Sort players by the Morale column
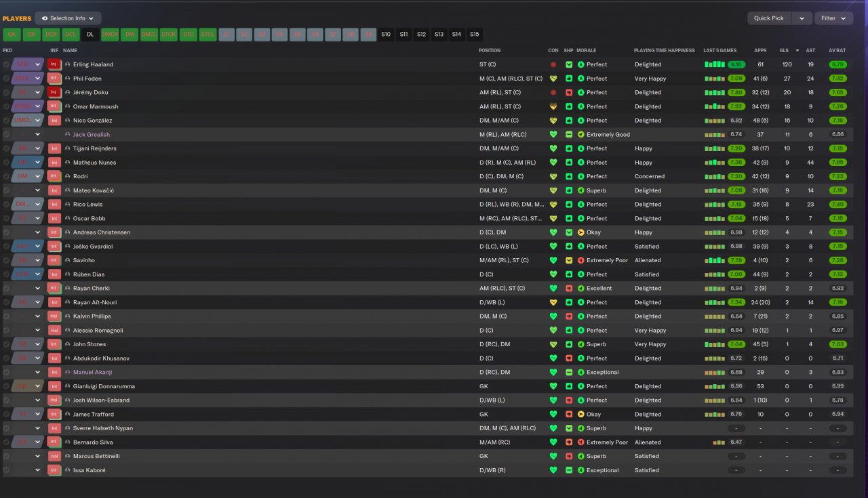Viewport: 868px width, 498px height. (586, 50)
